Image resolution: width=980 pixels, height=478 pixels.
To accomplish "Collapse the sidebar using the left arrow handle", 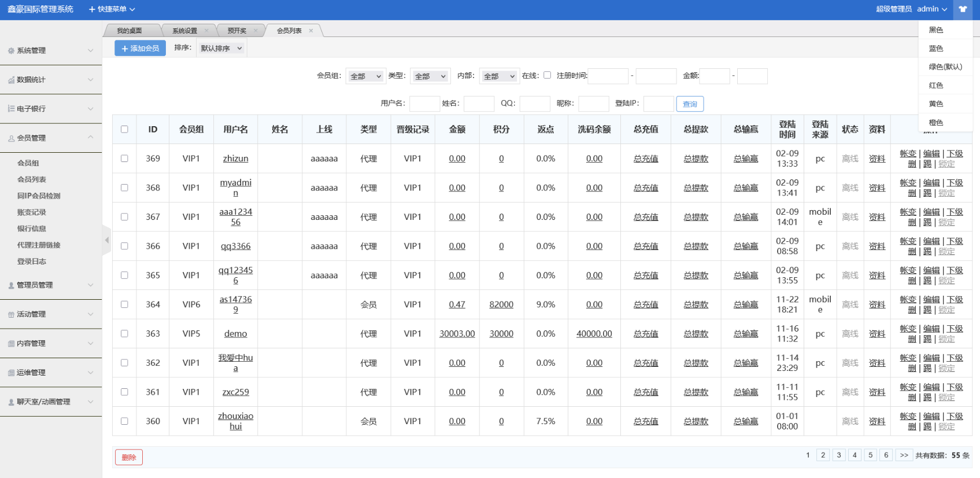I will pyautogui.click(x=106, y=240).
